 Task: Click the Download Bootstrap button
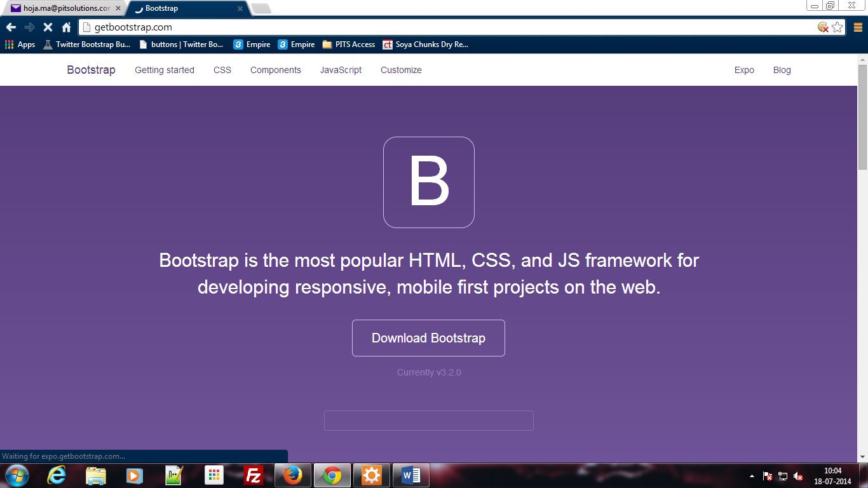tap(428, 338)
